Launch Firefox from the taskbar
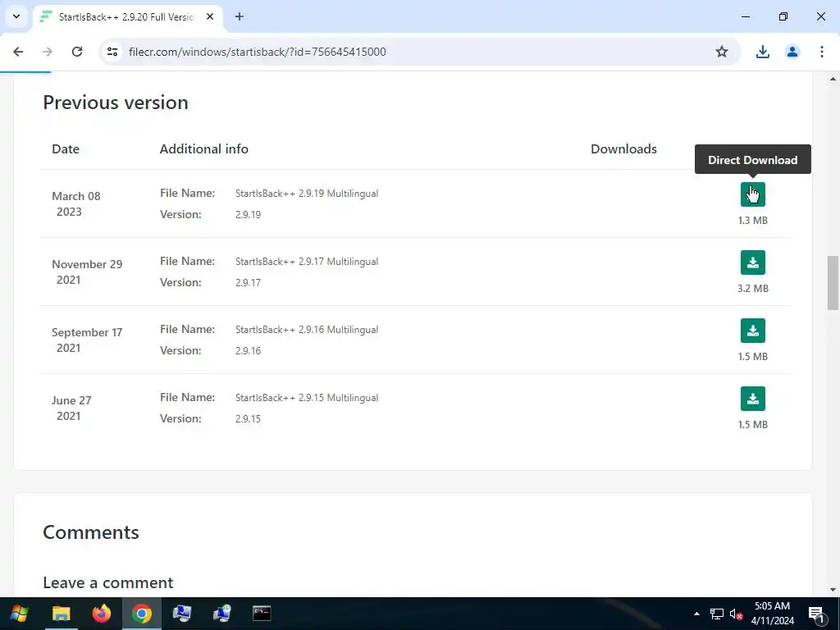Screen dimensions: 840x630 [101, 614]
